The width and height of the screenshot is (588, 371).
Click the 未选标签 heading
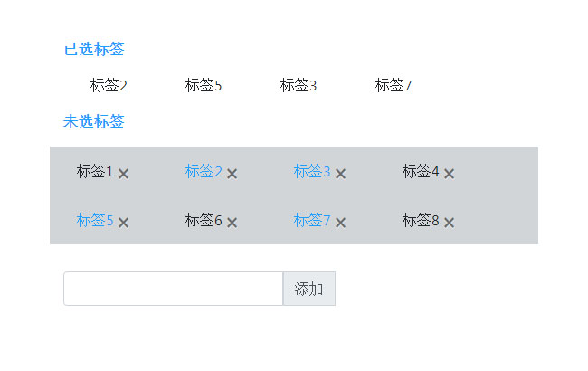[x=94, y=121]
